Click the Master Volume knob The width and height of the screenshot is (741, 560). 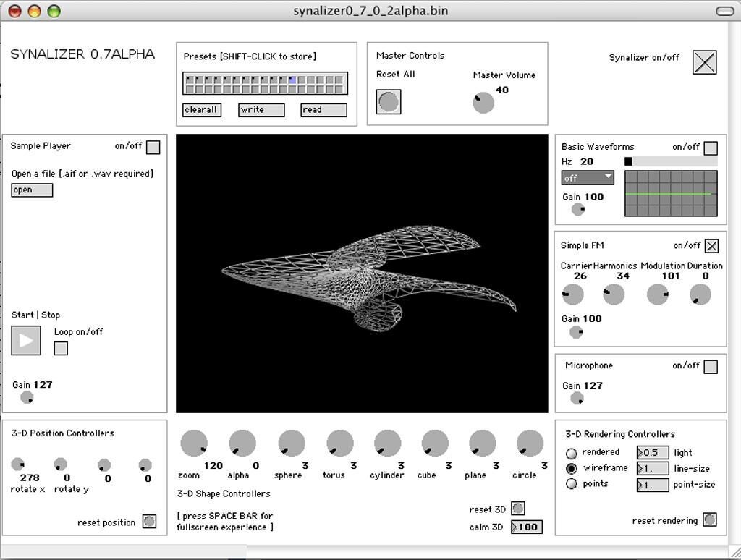(483, 103)
